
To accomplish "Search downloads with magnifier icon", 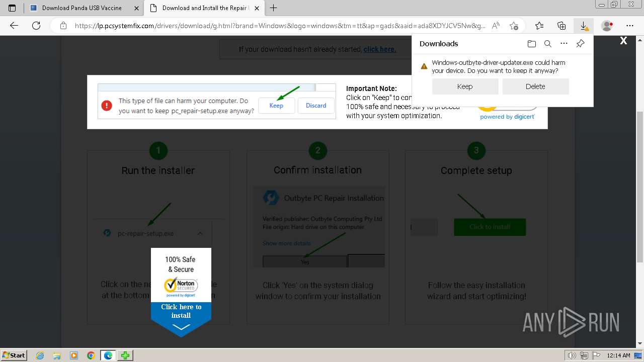I will coord(548,44).
